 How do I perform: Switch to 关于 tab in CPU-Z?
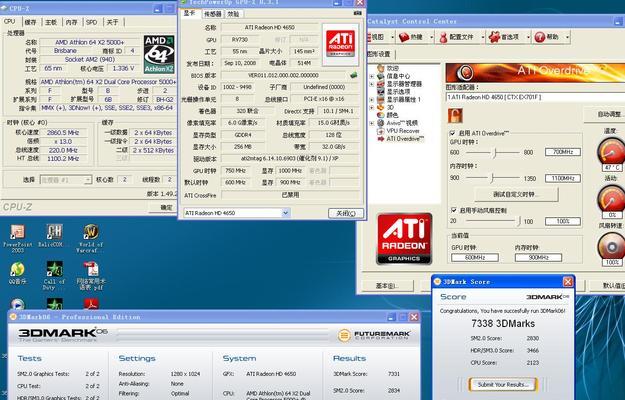[x=113, y=22]
